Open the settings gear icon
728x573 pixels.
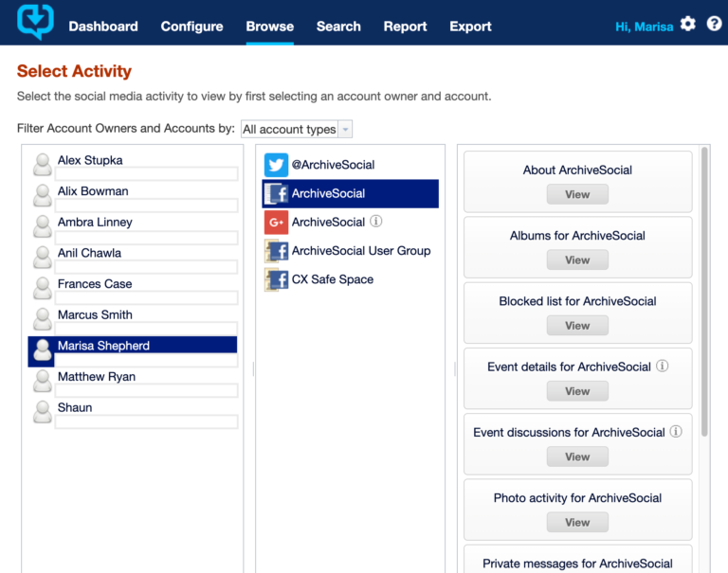pos(687,24)
